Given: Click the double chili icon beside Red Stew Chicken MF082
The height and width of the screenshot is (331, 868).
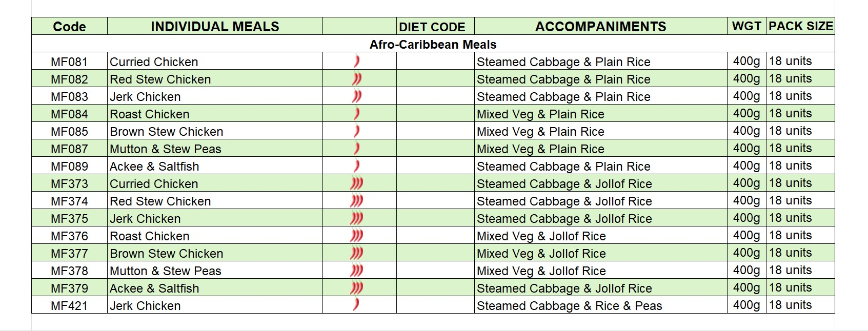Looking at the screenshot, I should coord(357,79).
